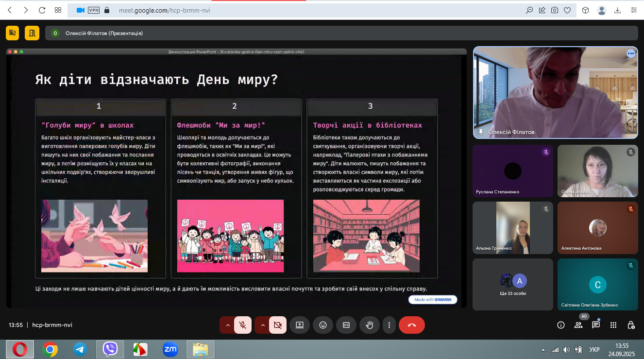This screenshot has height=359, width=644.
Task: Show the participants list icon
Action: [x=578, y=325]
